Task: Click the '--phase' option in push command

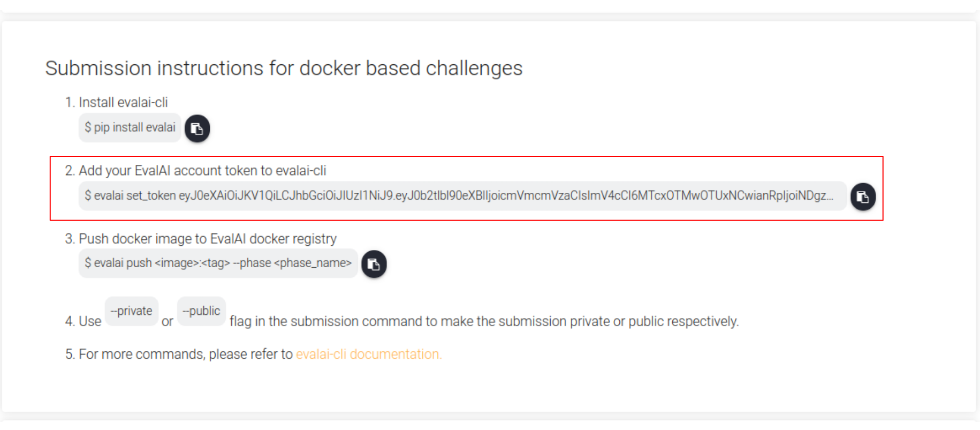Action: point(252,263)
